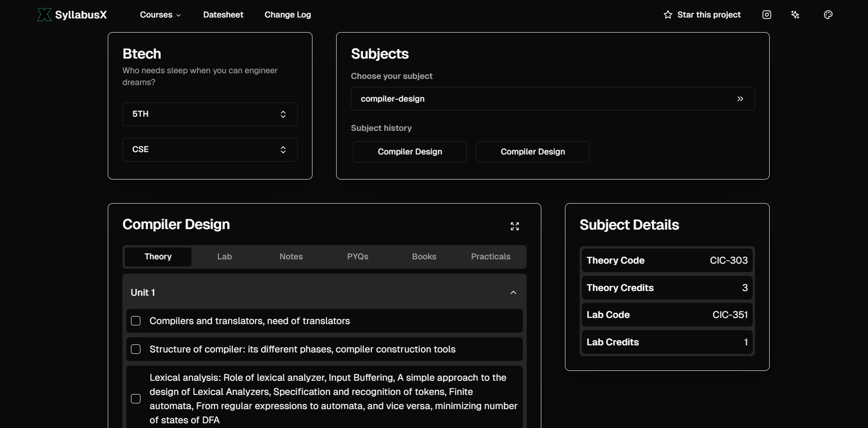The height and width of the screenshot is (428, 868).
Task: Switch to the PYQs tab
Action: point(357,257)
